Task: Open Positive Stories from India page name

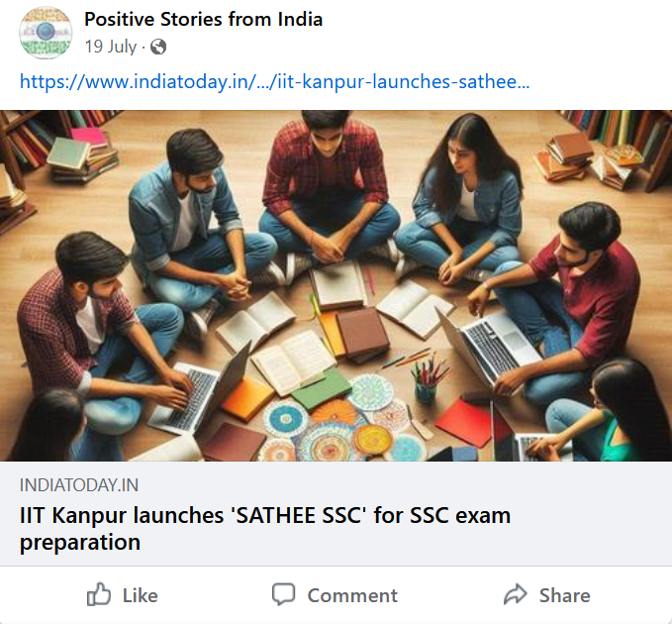Action: [x=203, y=19]
